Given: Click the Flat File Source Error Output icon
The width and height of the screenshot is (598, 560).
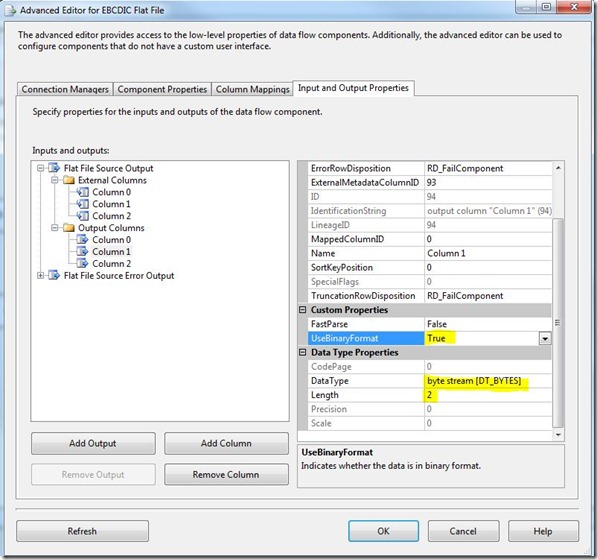Looking at the screenshot, I should coord(54,275).
